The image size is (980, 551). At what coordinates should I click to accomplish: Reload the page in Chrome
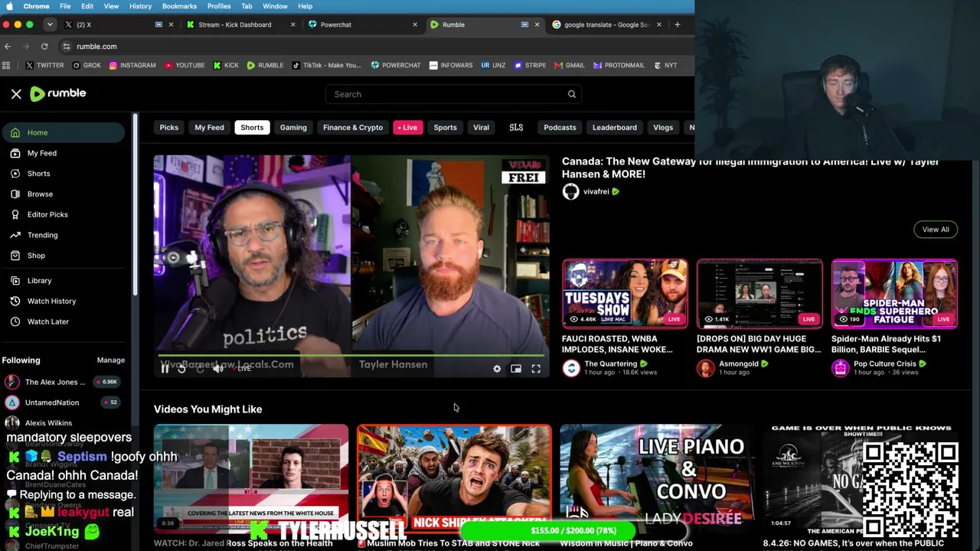tap(44, 46)
